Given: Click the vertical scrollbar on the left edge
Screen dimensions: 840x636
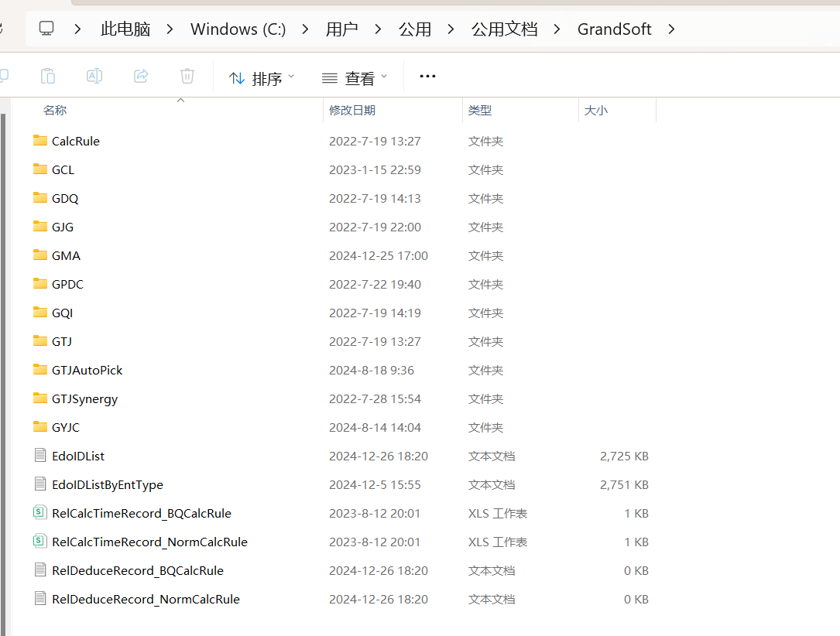Looking at the screenshot, I should tap(2, 374).
